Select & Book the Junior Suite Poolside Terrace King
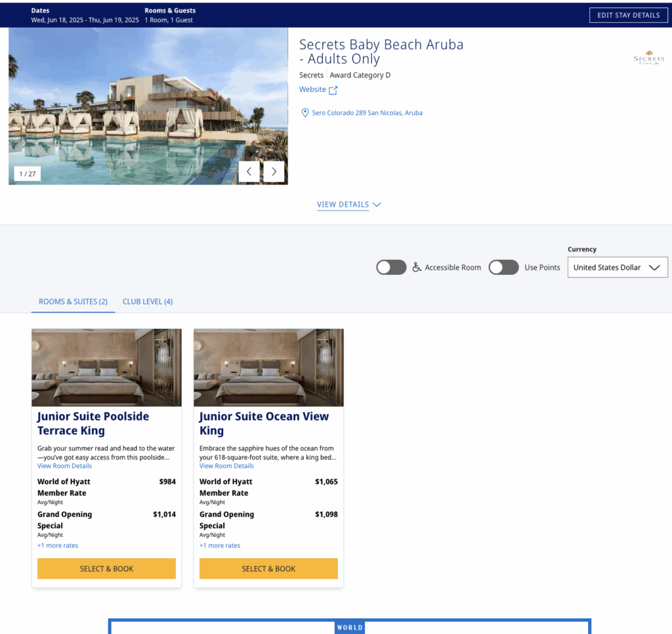The width and height of the screenshot is (672, 634). 106,568
